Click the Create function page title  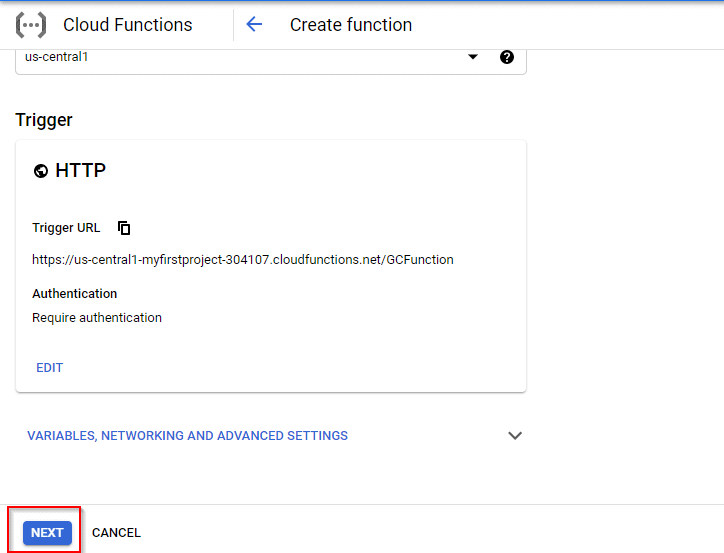pos(351,25)
